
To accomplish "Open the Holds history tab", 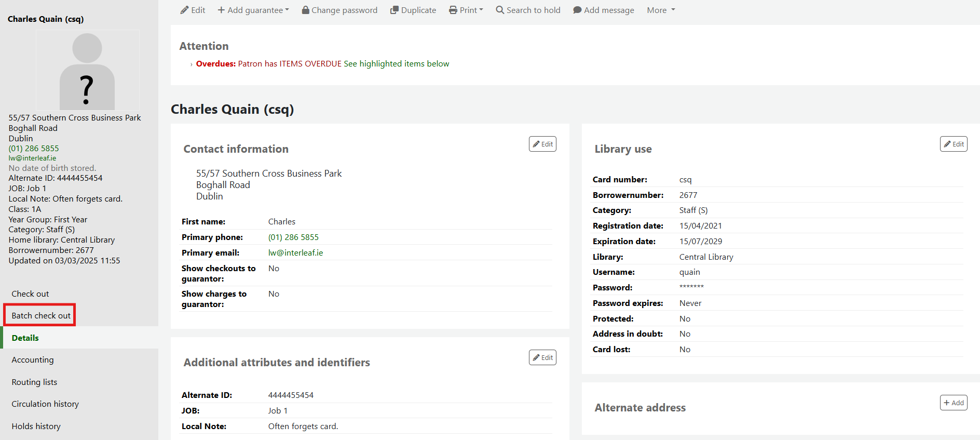I will tap(36, 426).
